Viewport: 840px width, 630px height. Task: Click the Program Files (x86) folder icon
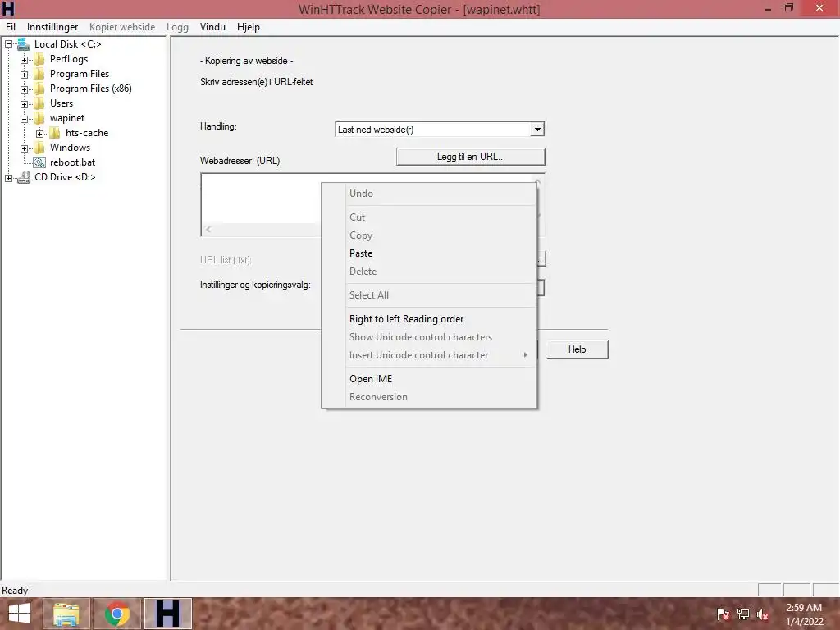tap(39, 89)
